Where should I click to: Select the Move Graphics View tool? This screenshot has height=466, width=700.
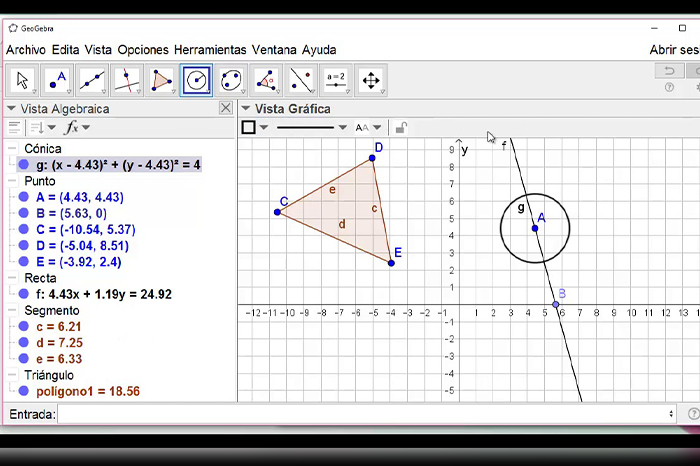(370, 80)
